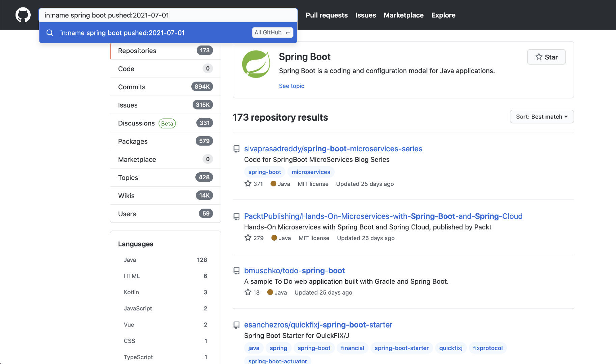
Task: Filter results by CSS language
Action: pyautogui.click(x=165, y=341)
